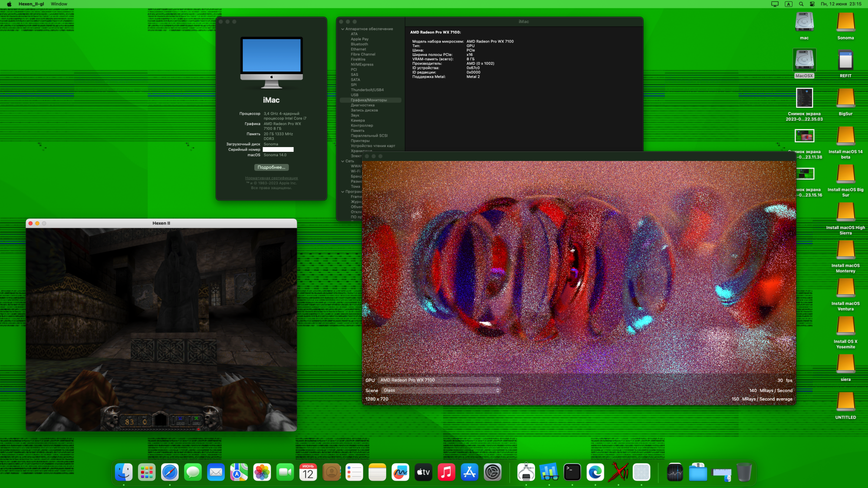Open Contacts app in the Dock
Image resolution: width=868 pixels, height=488 pixels.
331,472
